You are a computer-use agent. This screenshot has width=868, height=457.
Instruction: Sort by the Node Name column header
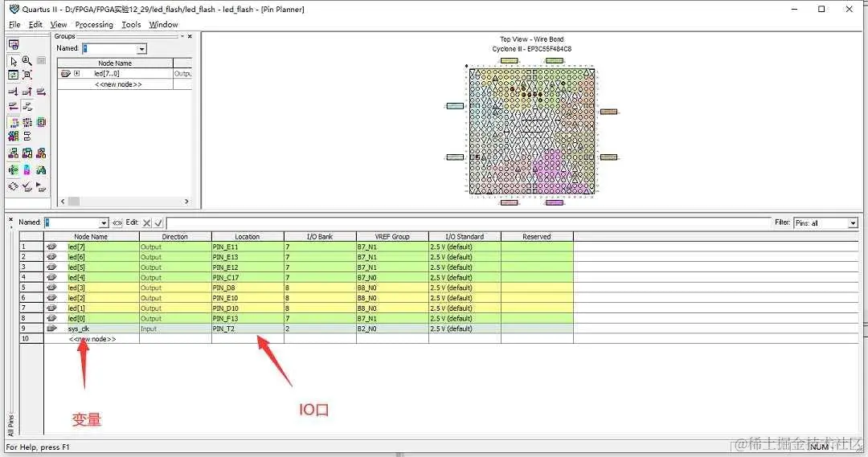(x=92, y=237)
